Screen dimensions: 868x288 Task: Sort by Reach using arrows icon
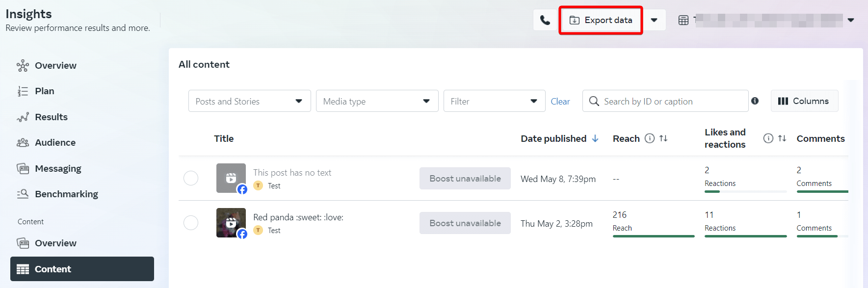coord(663,138)
